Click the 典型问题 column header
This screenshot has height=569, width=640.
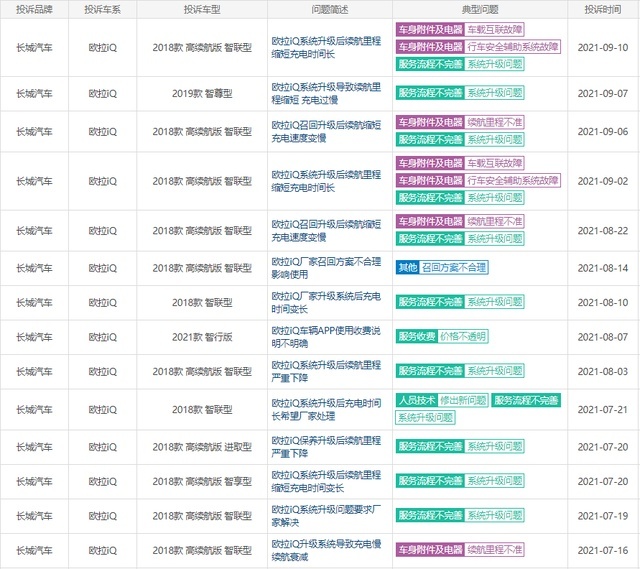(480, 9)
